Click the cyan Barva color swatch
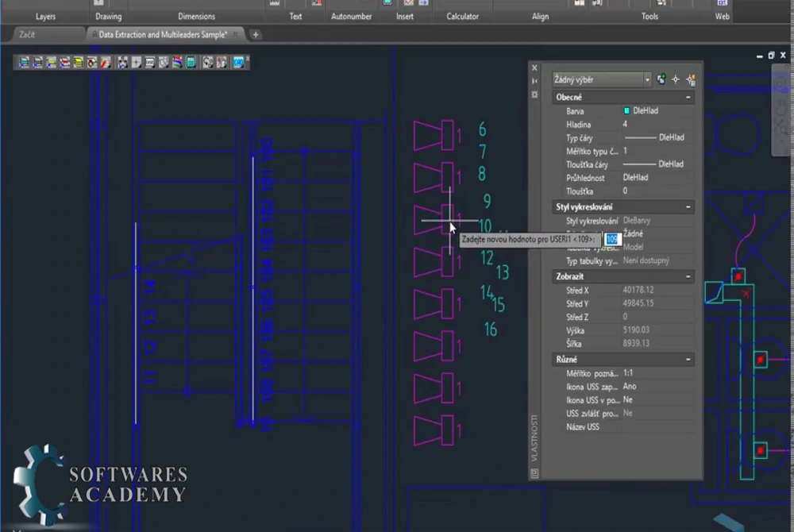 point(626,111)
